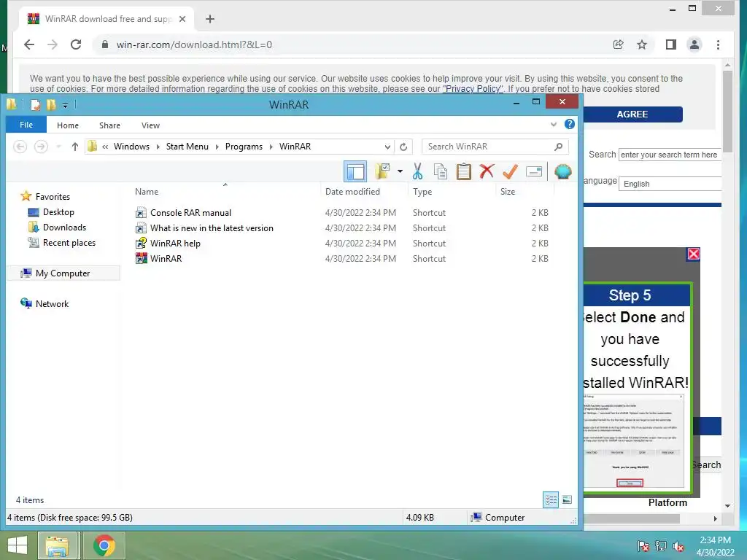747x560 pixels.
Task: Open Recent places in the navigation pane
Action: 69,242
